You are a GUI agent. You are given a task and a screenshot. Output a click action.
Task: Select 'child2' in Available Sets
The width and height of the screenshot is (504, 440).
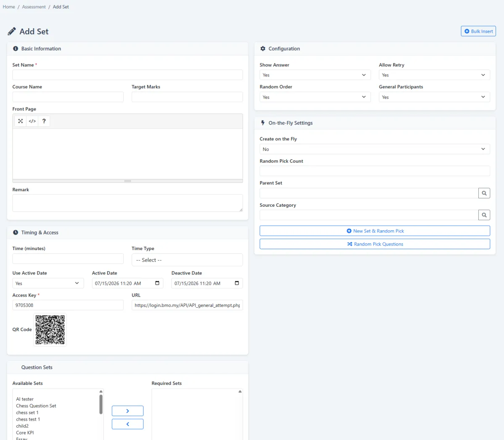coord(22,426)
